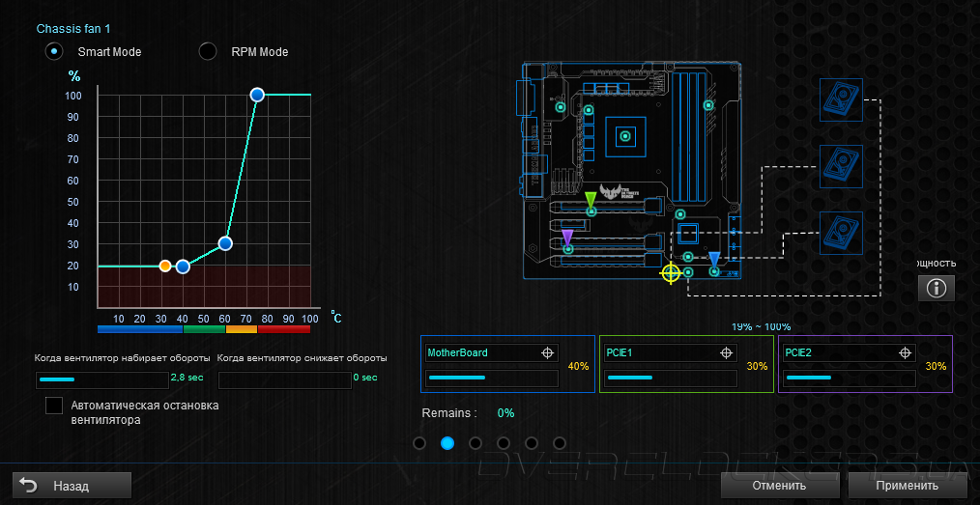Click the red temperature range bar
This screenshot has width=980, height=505.
[284, 329]
